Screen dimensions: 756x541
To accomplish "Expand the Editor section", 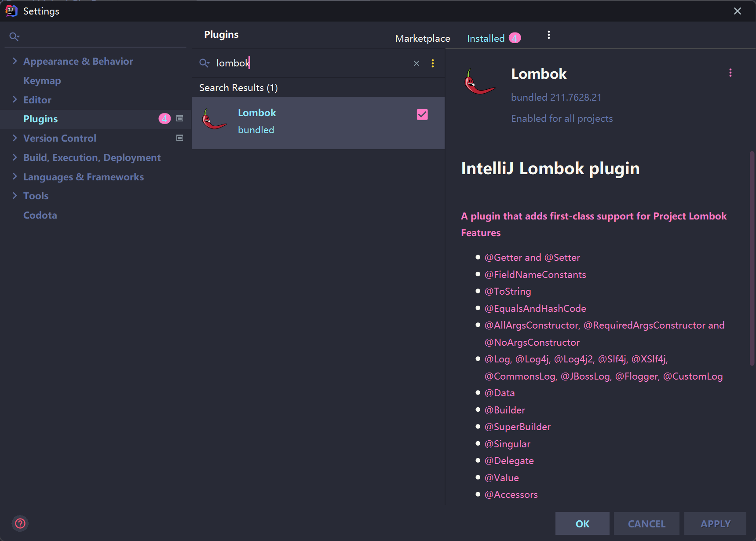I will 15,99.
